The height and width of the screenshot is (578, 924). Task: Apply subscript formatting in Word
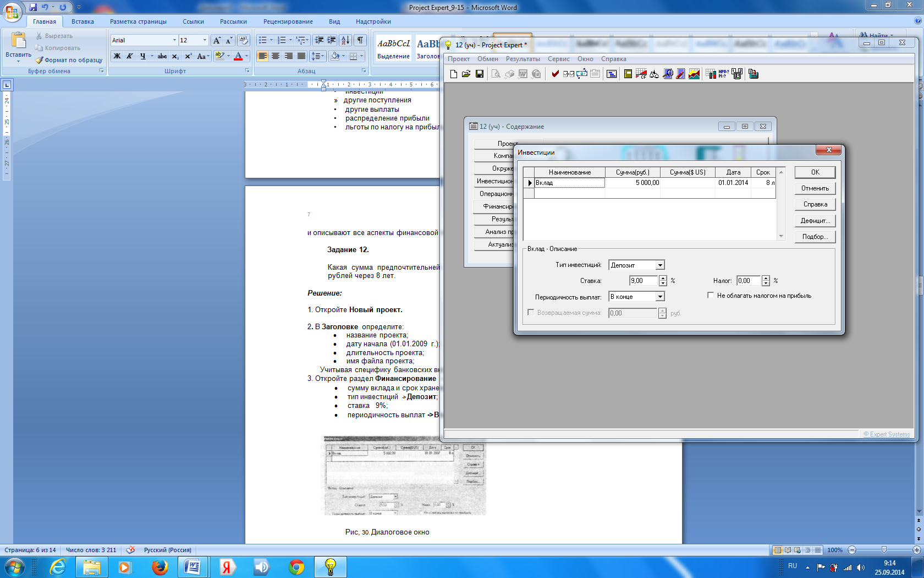tap(175, 56)
